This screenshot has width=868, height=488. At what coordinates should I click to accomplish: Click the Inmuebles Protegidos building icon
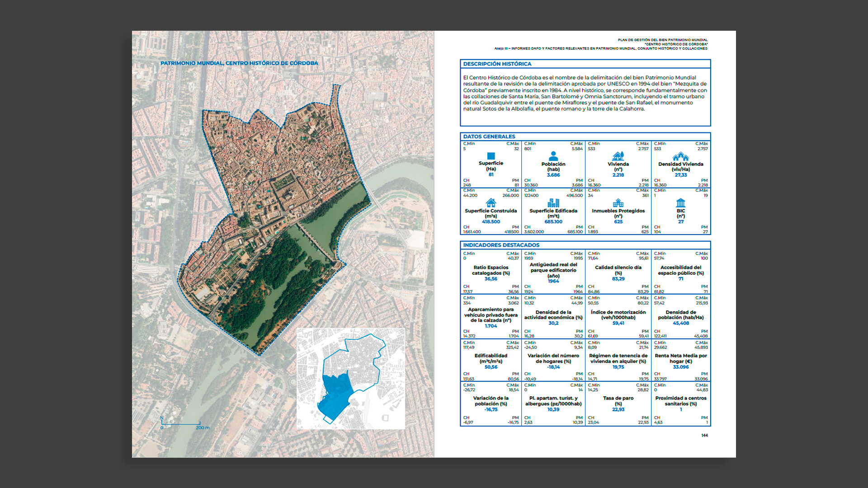pyautogui.click(x=618, y=203)
